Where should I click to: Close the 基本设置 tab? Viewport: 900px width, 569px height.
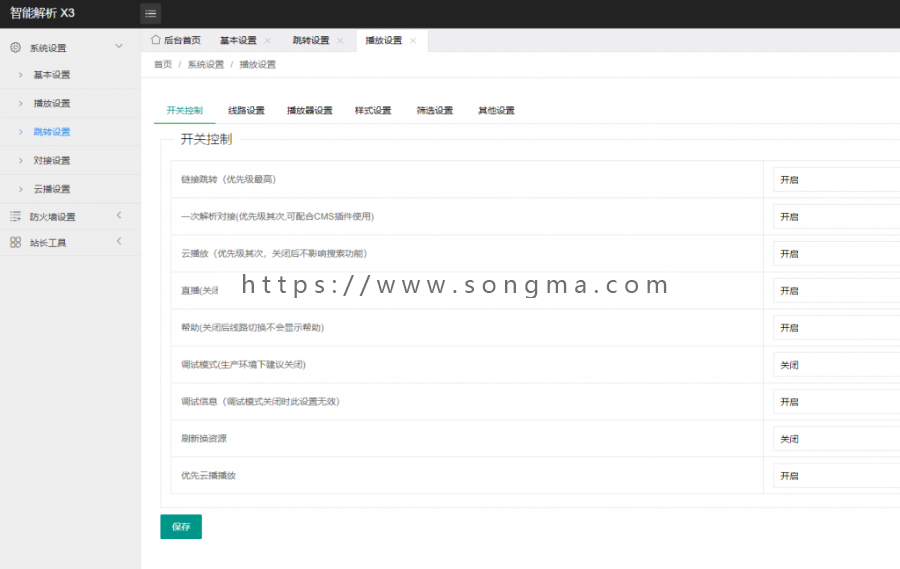267,41
